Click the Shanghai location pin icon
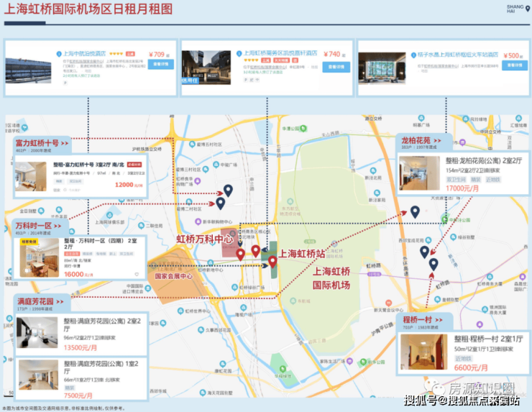This screenshot has width=532, height=412. coord(528,9)
